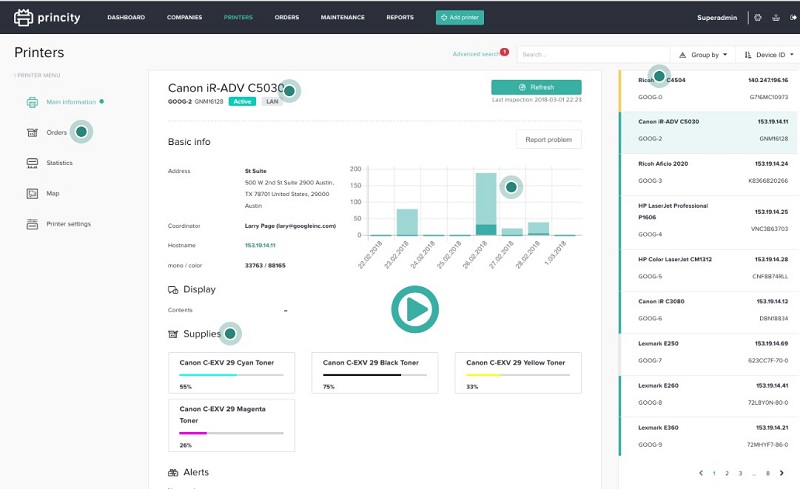Click the Cyan Toner level bar

pyautogui.click(x=231, y=375)
